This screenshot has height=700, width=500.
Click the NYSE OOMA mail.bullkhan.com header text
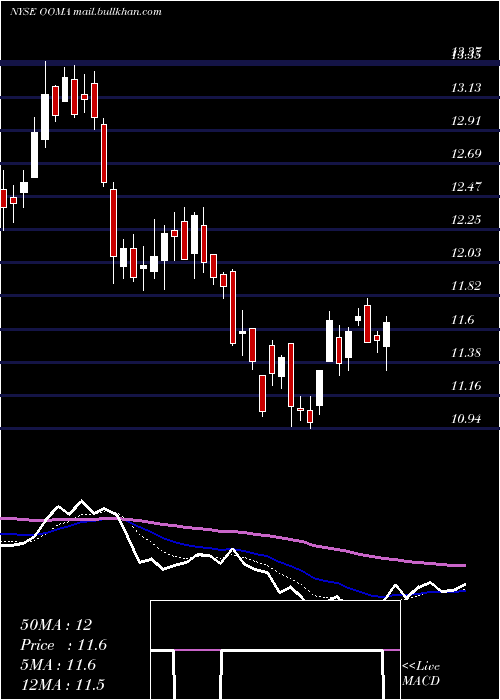(85, 12)
